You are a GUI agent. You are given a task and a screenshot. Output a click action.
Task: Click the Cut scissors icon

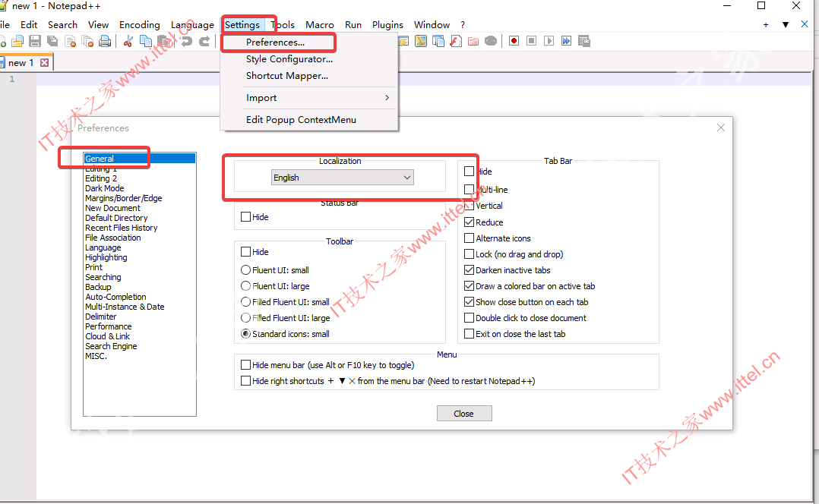(x=128, y=41)
